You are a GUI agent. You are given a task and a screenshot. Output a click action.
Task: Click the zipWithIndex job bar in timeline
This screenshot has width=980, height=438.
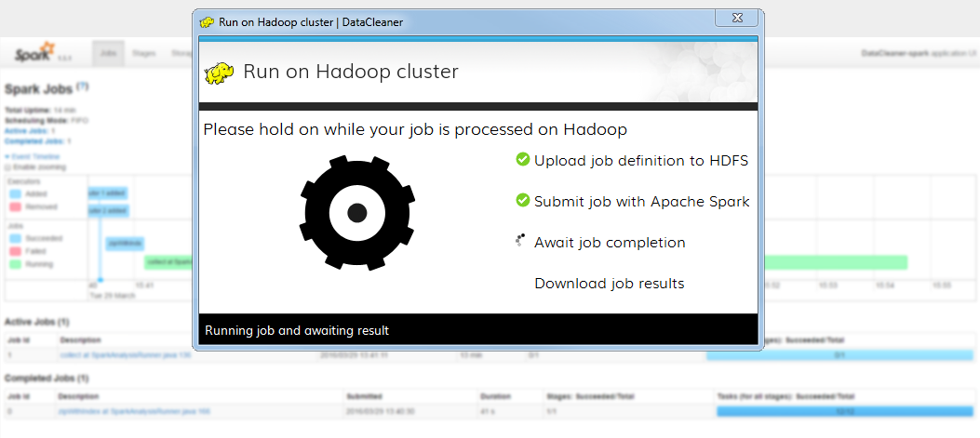(125, 244)
